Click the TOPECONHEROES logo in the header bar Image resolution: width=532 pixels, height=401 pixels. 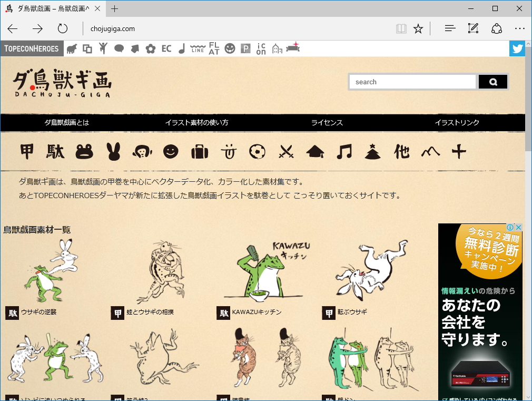point(30,48)
